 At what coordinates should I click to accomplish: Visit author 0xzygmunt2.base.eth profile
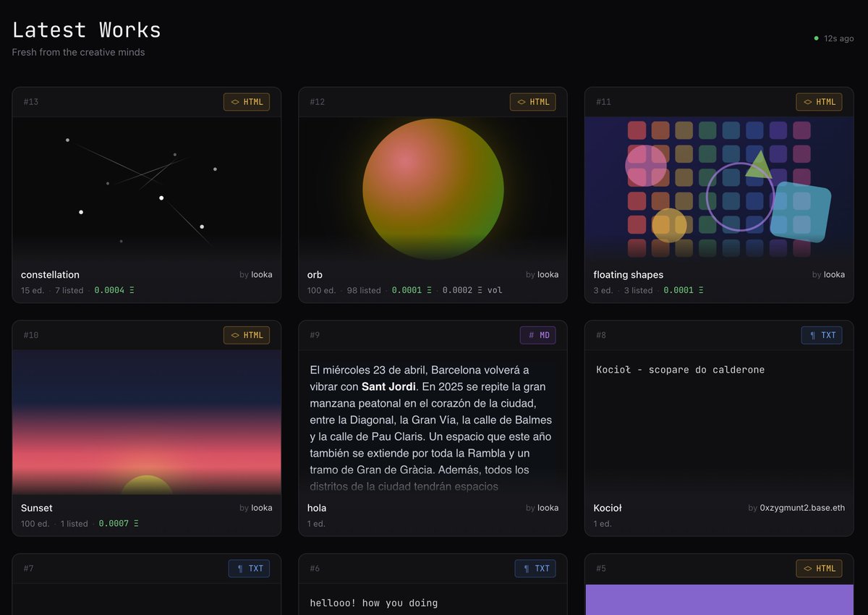(802, 508)
